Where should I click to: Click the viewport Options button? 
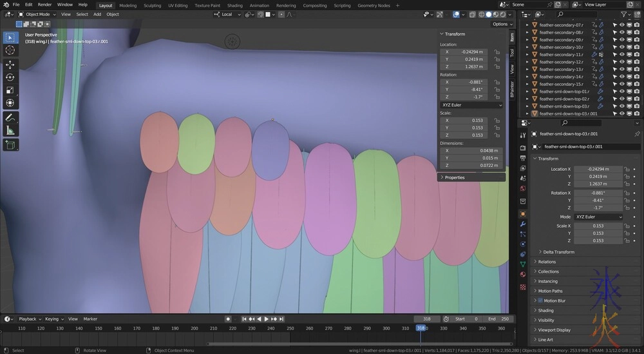tap(501, 24)
